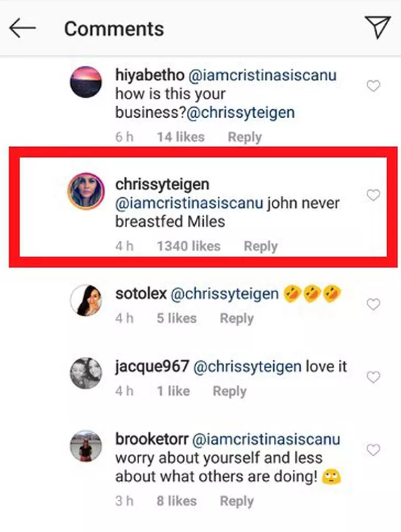Open the @iamcristinasiscanu mention in chrissyteigen's comment
The width and height of the screenshot is (401, 532).
click(x=188, y=202)
